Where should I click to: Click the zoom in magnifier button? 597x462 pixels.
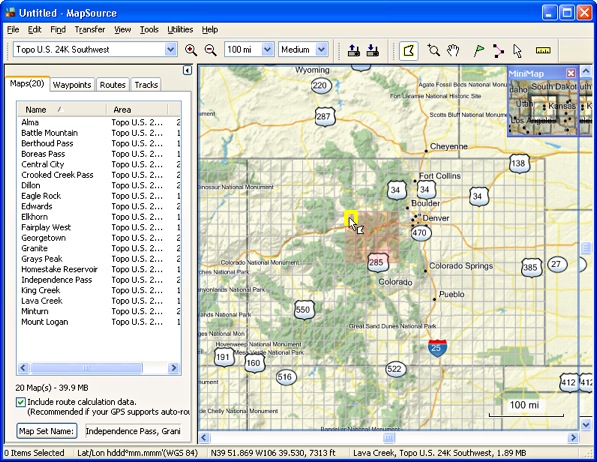coord(191,50)
